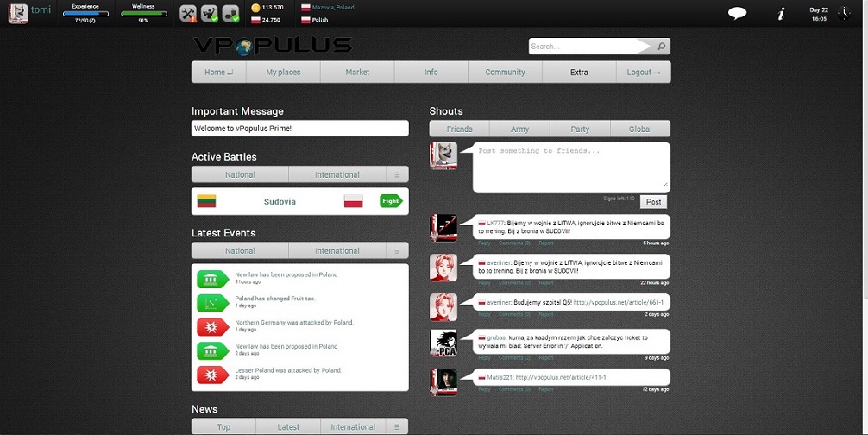Open tomi username link
The height and width of the screenshot is (435, 868).
pyautogui.click(x=41, y=10)
